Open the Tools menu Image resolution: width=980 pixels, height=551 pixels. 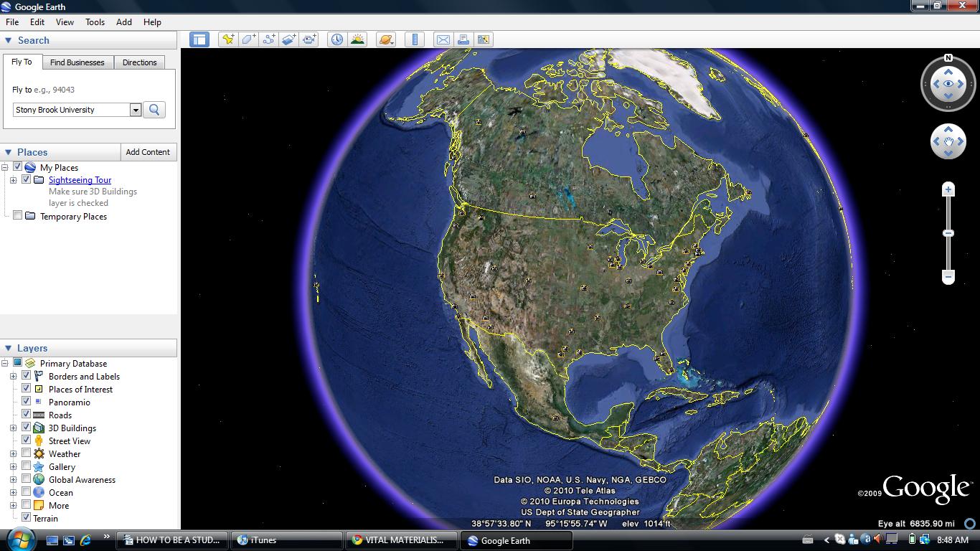(x=95, y=22)
